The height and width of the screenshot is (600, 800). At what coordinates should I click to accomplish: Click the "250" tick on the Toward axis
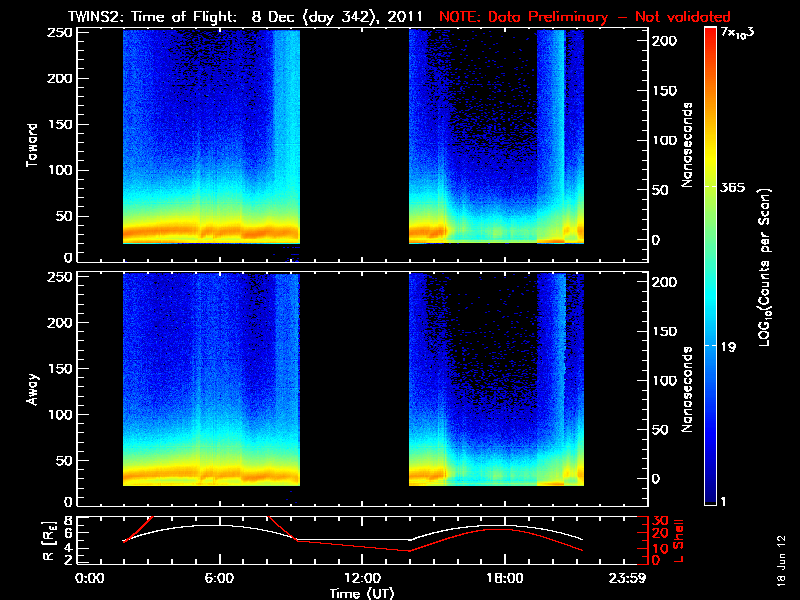point(60,33)
